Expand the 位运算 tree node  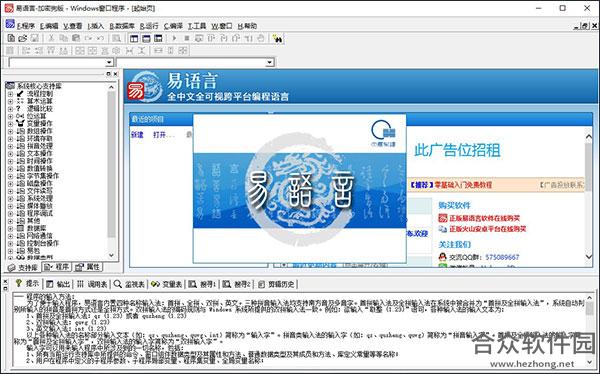click(x=10, y=116)
